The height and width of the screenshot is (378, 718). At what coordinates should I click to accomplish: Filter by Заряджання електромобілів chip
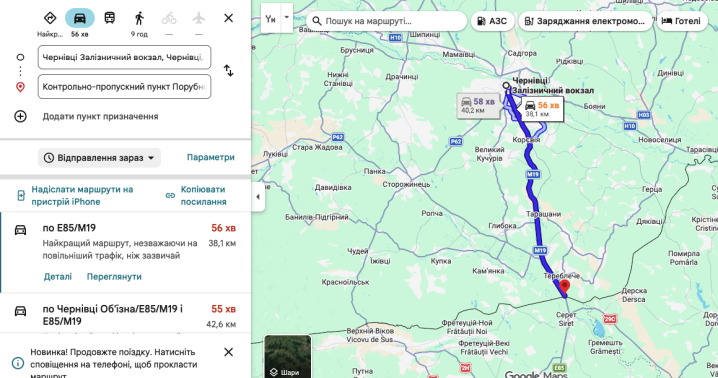point(585,21)
